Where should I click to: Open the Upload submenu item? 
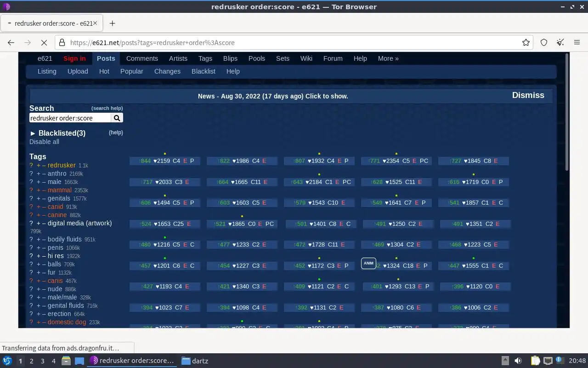coord(78,71)
